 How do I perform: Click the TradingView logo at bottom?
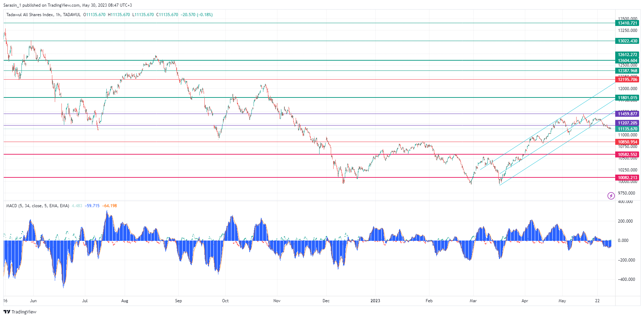[x=20, y=312]
